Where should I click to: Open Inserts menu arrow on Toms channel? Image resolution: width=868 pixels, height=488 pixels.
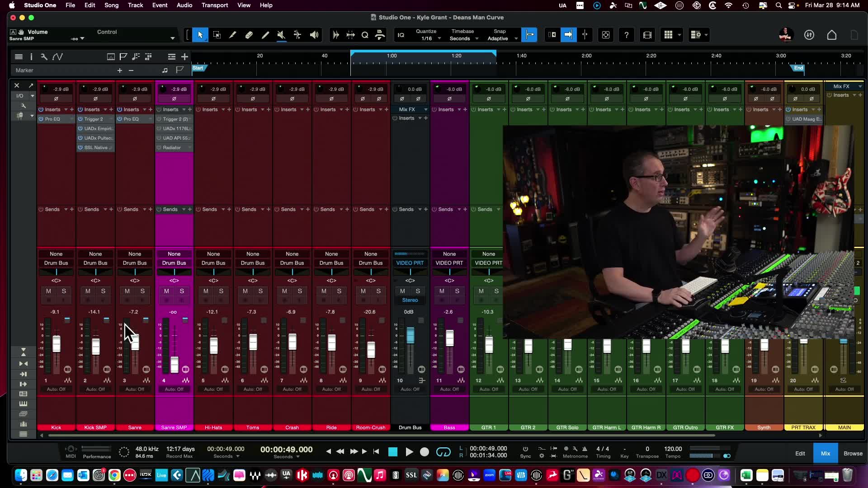tap(262, 109)
